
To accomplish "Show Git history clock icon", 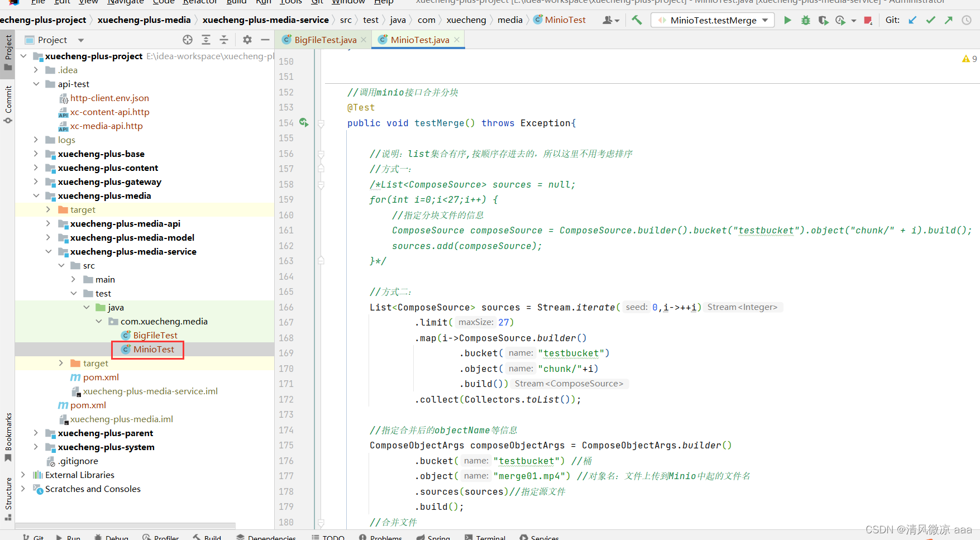I will (x=967, y=20).
